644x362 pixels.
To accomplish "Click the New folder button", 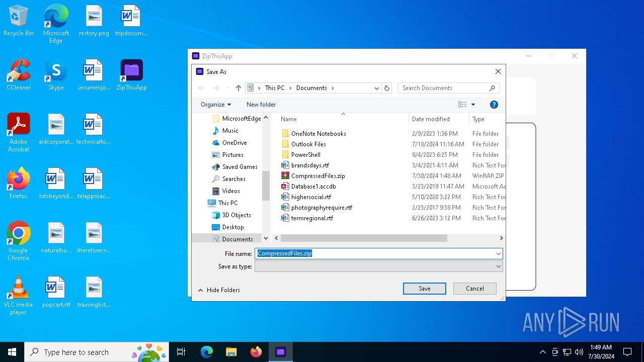I will point(261,105).
